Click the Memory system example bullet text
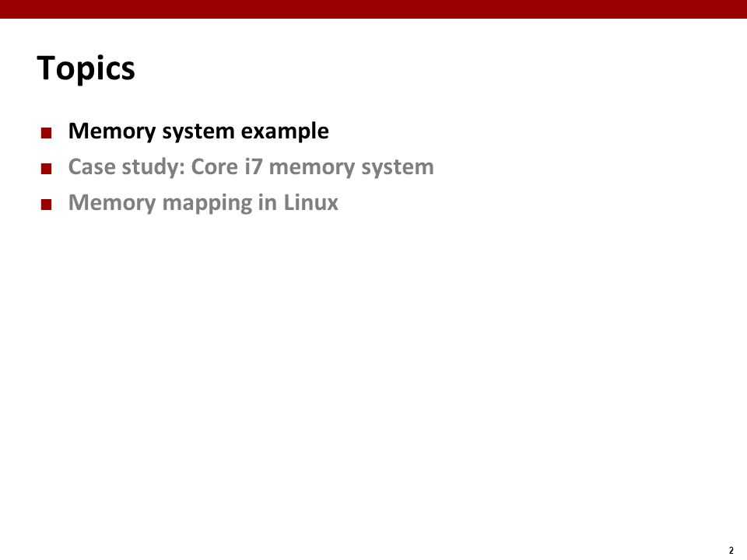Viewport: 747px width, 560px height. click(x=198, y=131)
